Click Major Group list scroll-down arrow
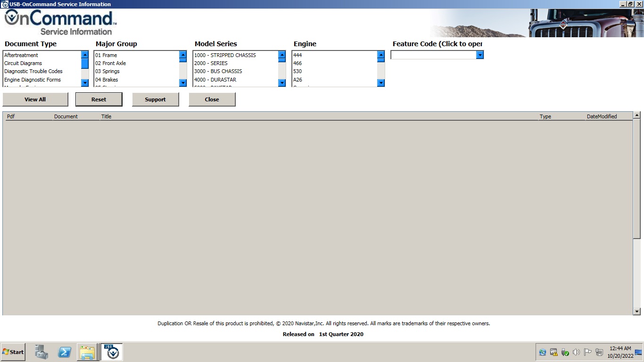This screenshot has height=362, width=644. click(x=183, y=83)
